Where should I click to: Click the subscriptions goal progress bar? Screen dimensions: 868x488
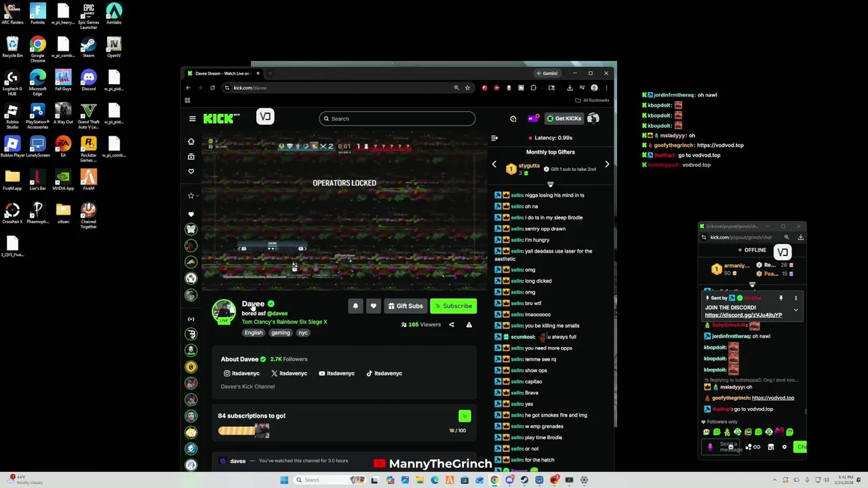point(243,430)
